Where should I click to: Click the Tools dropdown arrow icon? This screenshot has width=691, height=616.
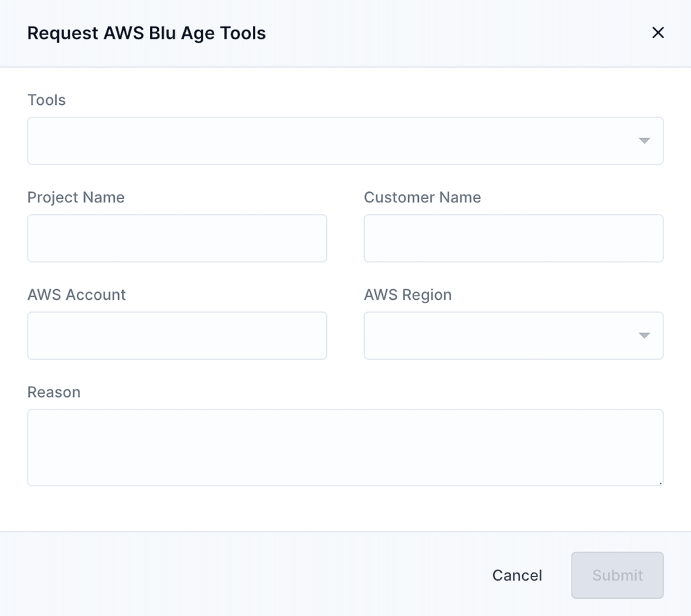pos(644,140)
